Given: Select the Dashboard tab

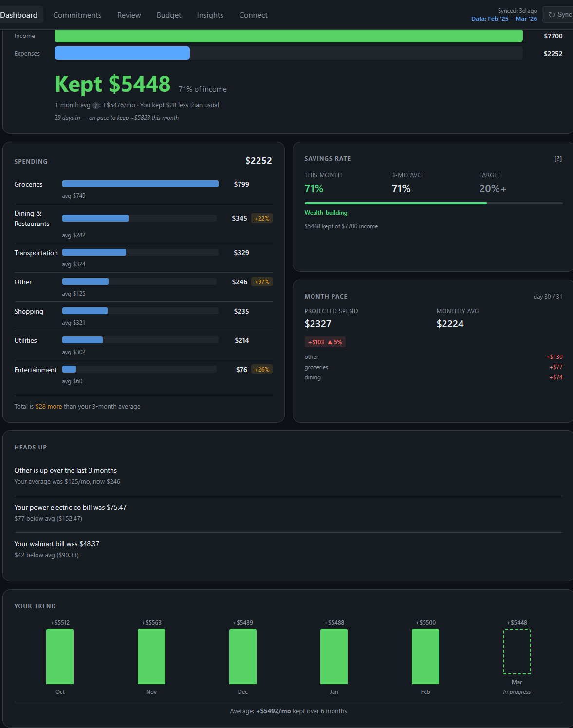Looking at the screenshot, I should [19, 15].
